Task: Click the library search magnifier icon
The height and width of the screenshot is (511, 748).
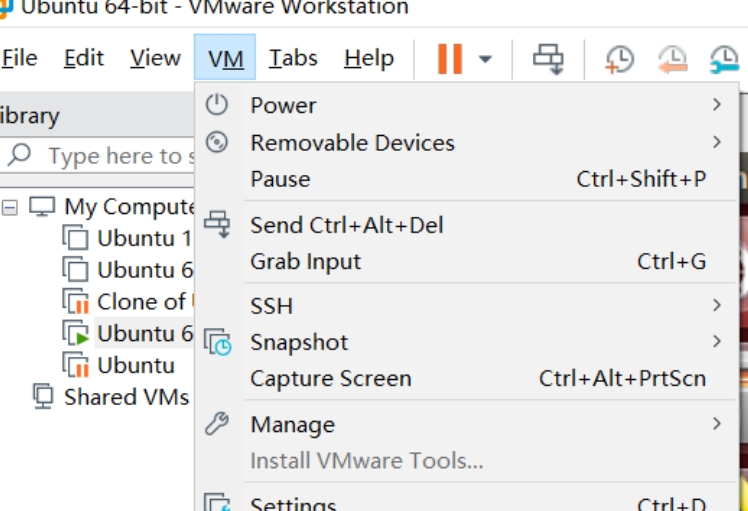Action: [x=20, y=155]
